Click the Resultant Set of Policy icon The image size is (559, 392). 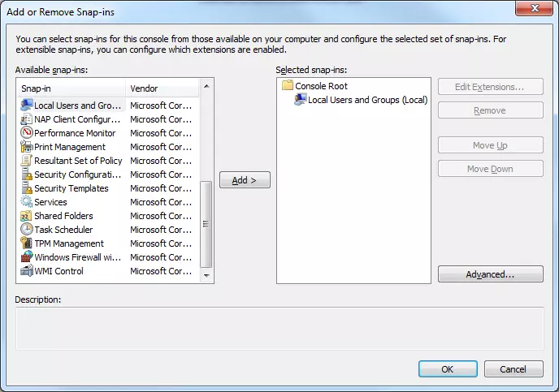click(27, 161)
